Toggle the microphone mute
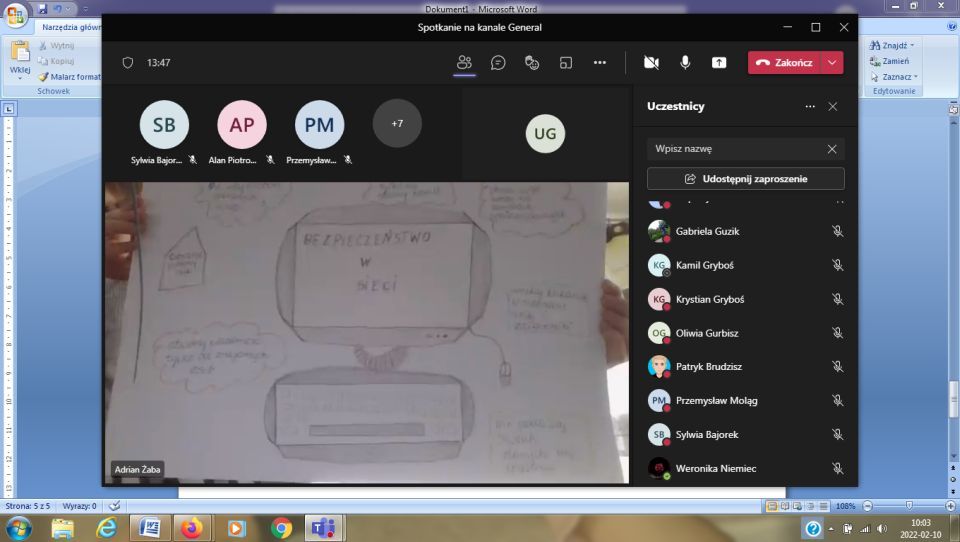The image size is (960, 542). (x=685, y=62)
